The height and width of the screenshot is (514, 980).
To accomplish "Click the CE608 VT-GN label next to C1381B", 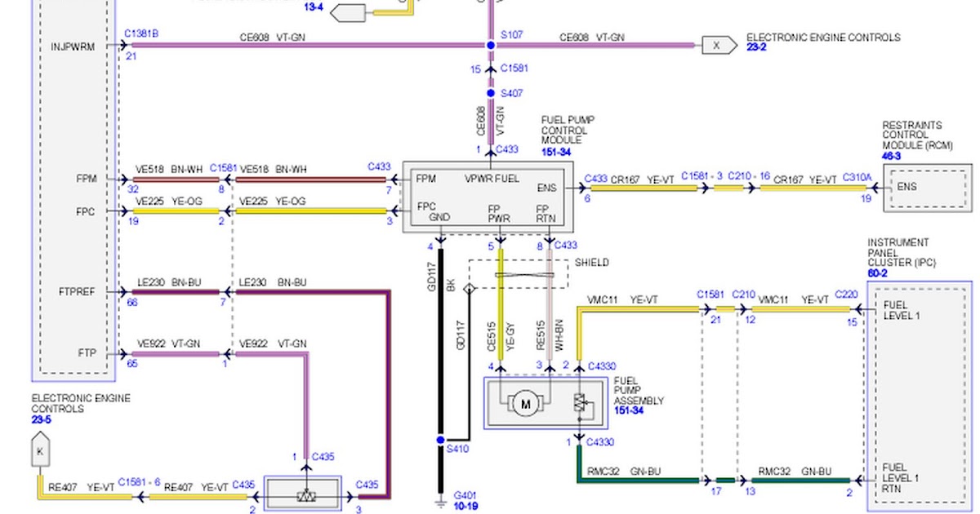I will 273,37.
